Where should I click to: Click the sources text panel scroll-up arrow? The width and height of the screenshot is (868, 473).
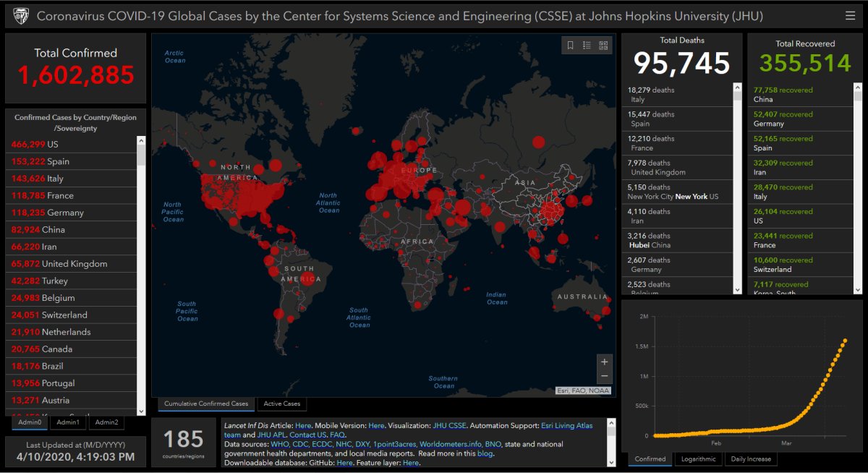point(612,422)
